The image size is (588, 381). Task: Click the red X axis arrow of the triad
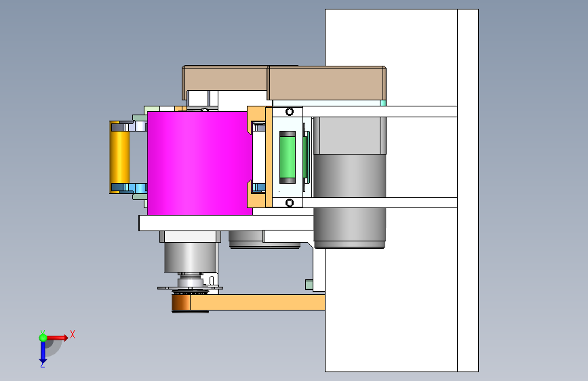tap(58, 338)
